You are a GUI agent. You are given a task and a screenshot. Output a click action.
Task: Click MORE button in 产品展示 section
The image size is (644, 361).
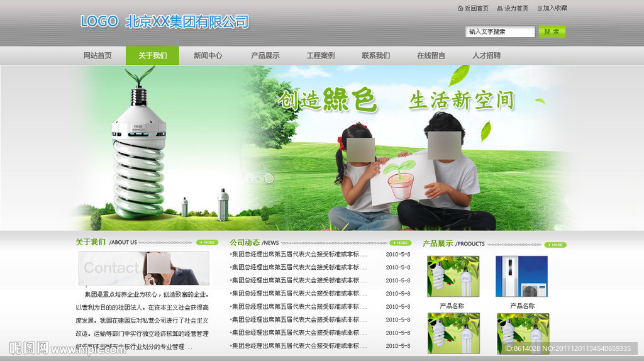[555, 245]
